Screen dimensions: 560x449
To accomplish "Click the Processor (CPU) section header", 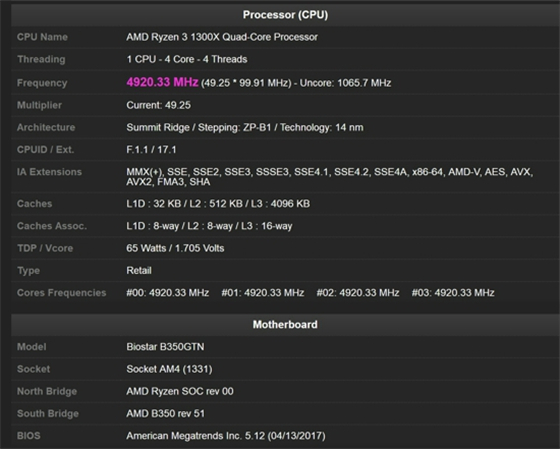I will point(285,15).
